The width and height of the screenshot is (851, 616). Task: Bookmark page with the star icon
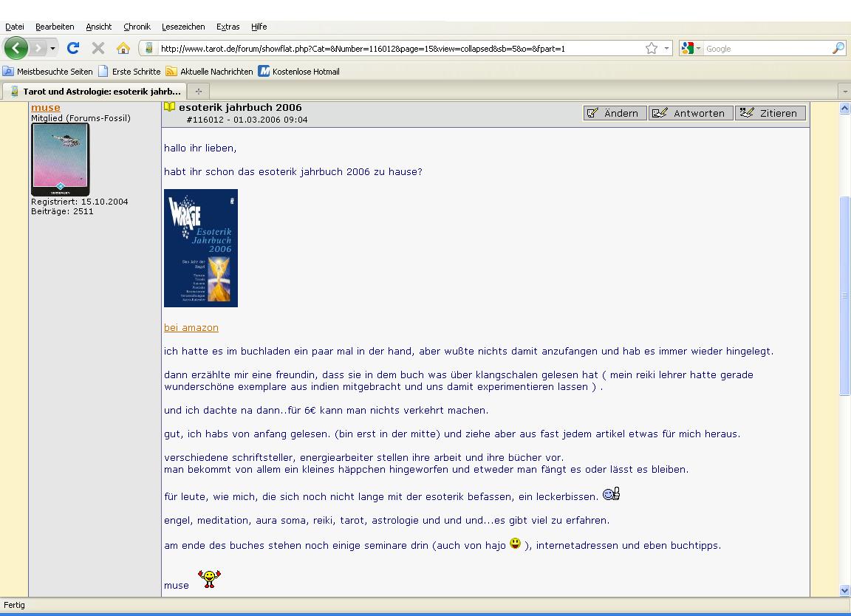(651, 49)
